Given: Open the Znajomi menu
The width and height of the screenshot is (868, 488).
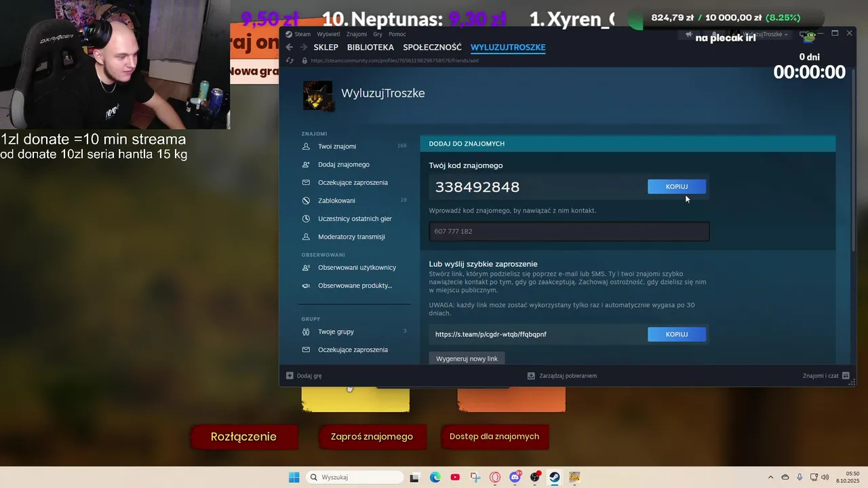Looking at the screenshot, I should click(357, 34).
